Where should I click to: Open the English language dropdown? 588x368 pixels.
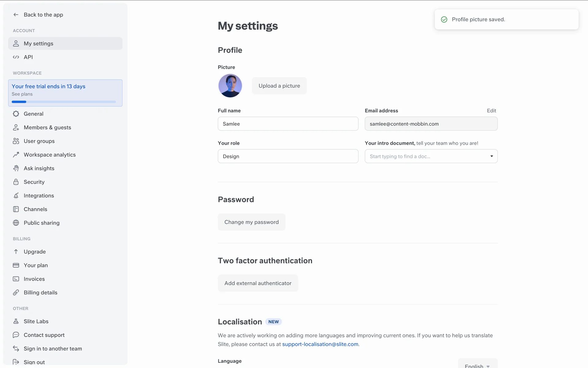477,365
